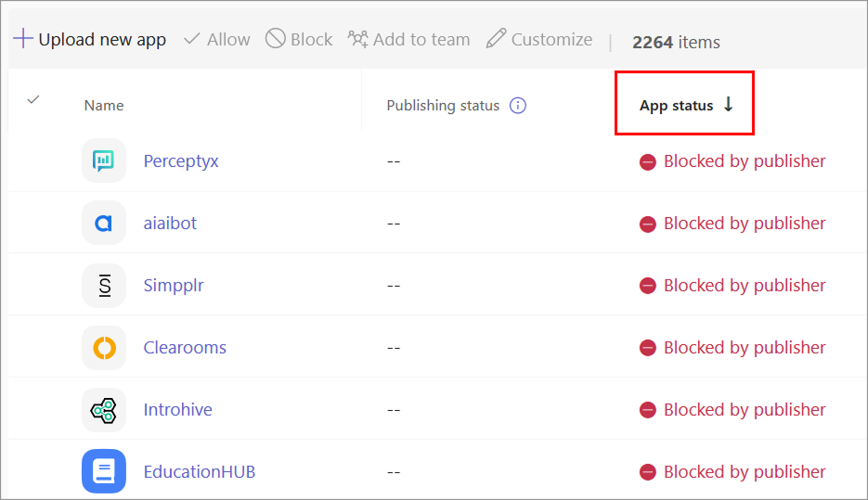
Task: Click the Perceptyx app icon
Action: click(104, 160)
